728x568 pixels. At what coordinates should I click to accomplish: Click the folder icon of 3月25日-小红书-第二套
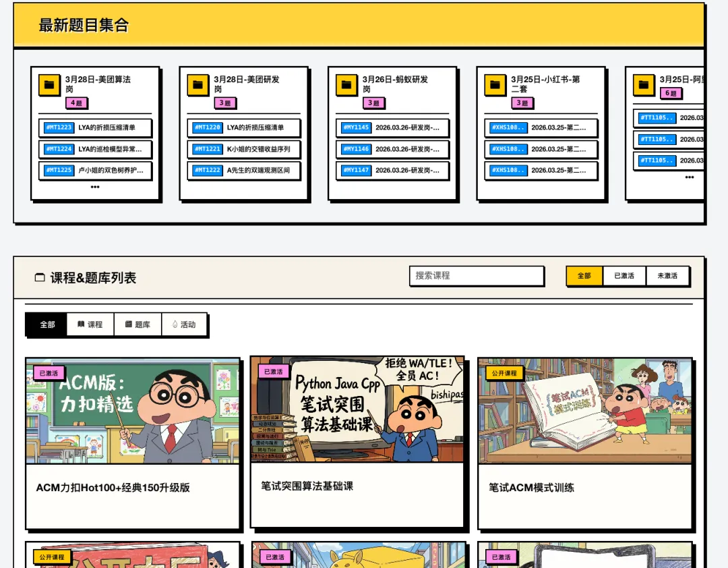[x=495, y=85]
